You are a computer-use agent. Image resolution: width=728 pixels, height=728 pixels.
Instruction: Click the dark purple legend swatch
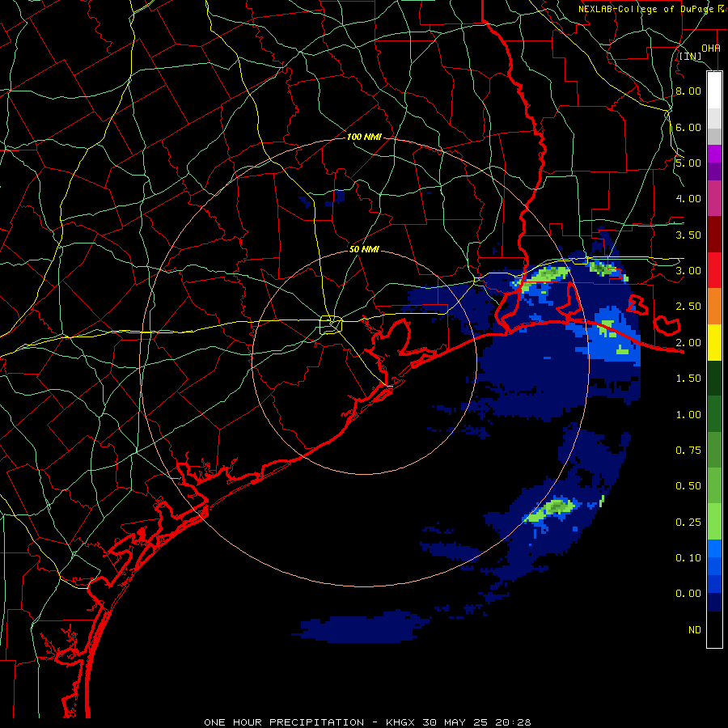tap(714, 171)
